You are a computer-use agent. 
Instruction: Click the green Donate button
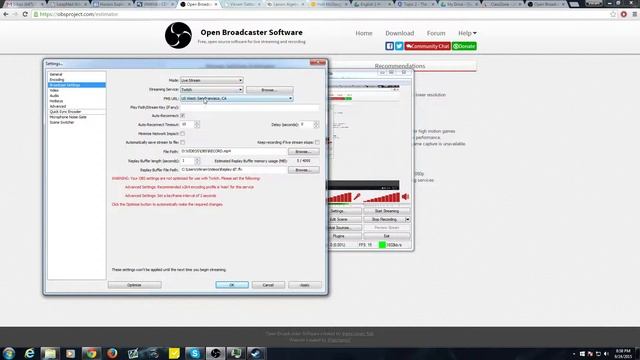point(464,46)
